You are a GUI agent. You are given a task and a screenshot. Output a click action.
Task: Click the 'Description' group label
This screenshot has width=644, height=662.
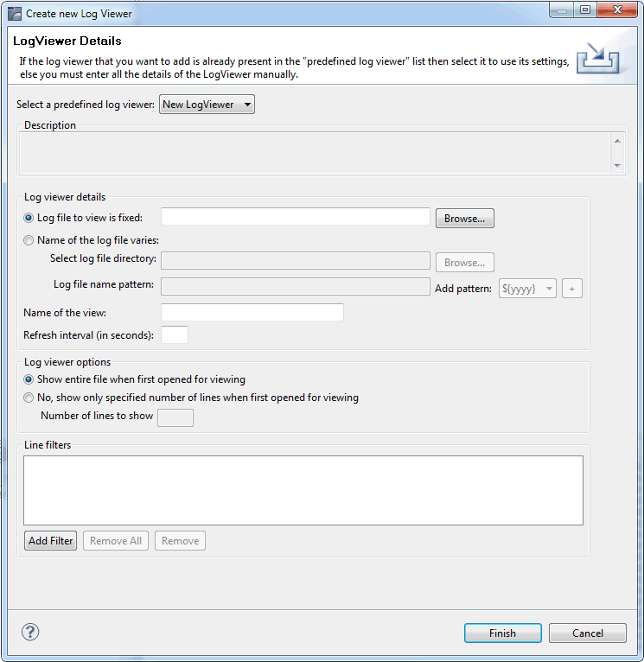pyautogui.click(x=50, y=125)
